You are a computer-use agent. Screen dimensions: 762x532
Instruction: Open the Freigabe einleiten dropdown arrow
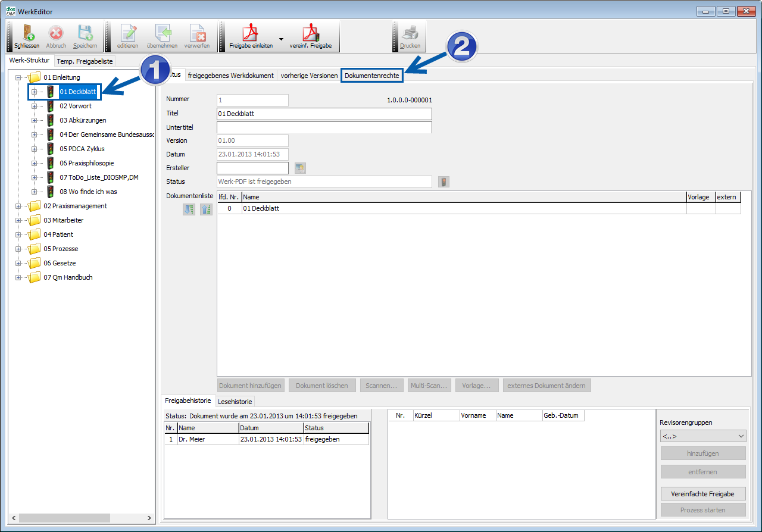281,38
